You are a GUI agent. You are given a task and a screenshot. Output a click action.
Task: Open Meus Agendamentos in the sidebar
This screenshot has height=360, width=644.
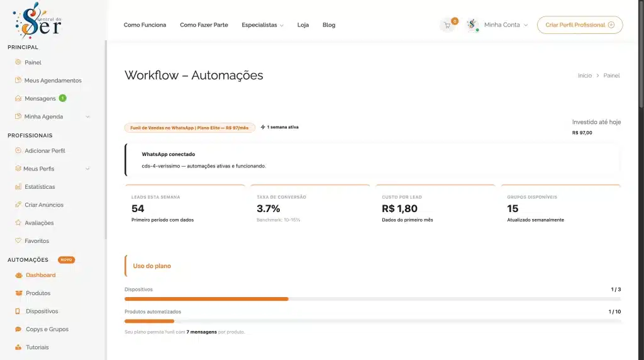(x=53, y=81)
